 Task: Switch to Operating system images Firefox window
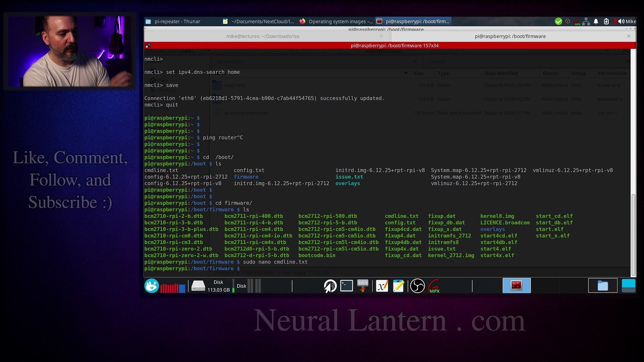click(336, 21)
